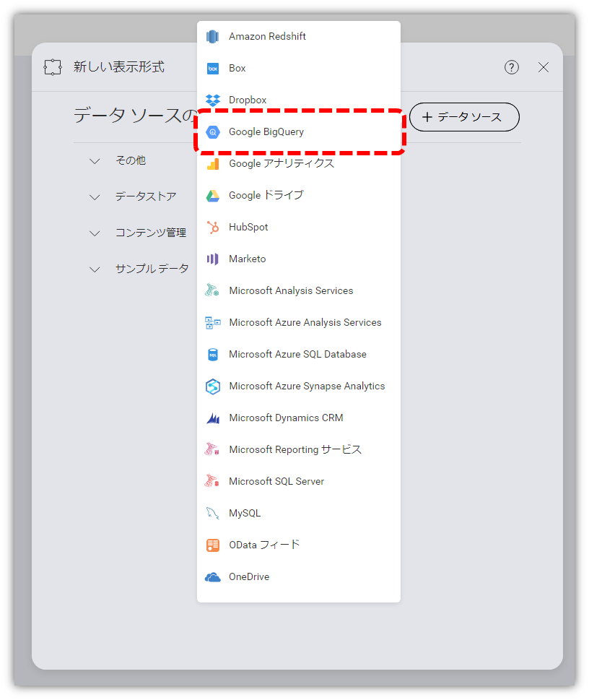Screen dimensions: 589x700
Task: Select MySQL from the list
Action: (299, 514)
